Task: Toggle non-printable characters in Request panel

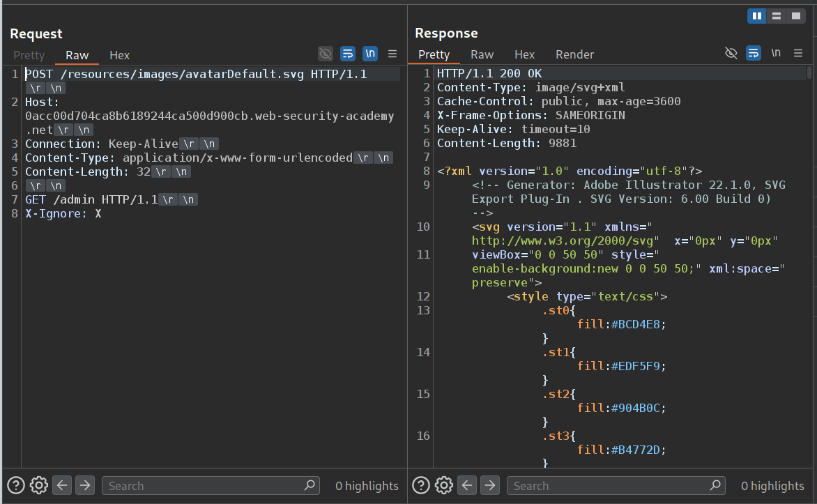Action: (370, 54)
